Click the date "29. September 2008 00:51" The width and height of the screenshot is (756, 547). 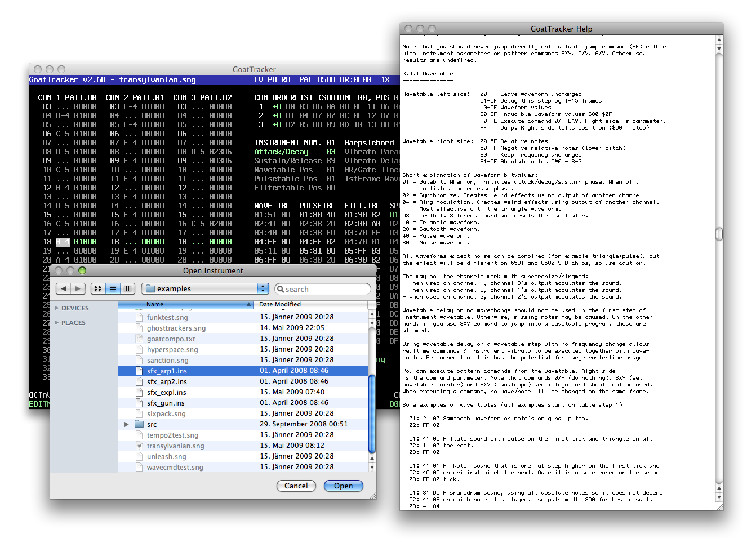[x=304, y=424]
